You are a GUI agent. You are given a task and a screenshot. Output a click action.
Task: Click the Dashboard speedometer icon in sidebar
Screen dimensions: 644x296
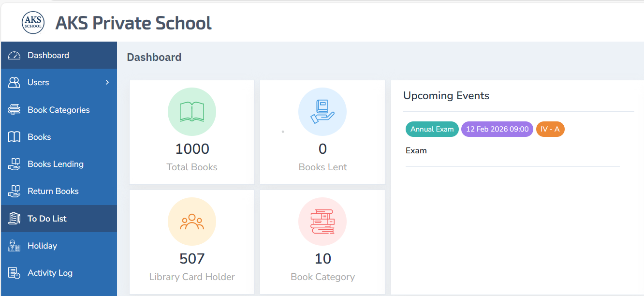point(15,56)
